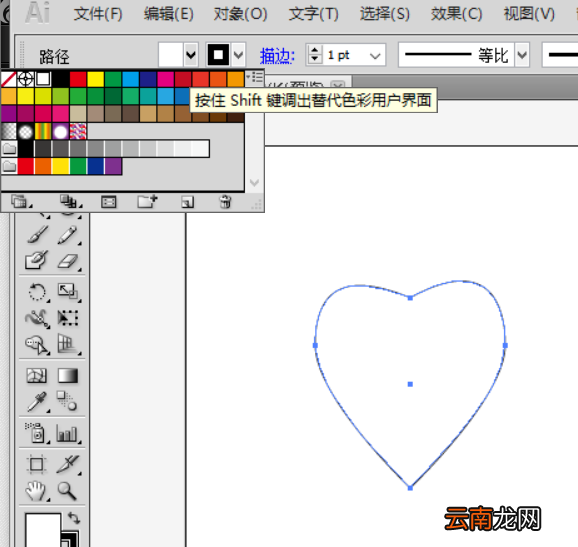578x547 pixels.
Task: Select the Hand tool
Action: [36, 491]
